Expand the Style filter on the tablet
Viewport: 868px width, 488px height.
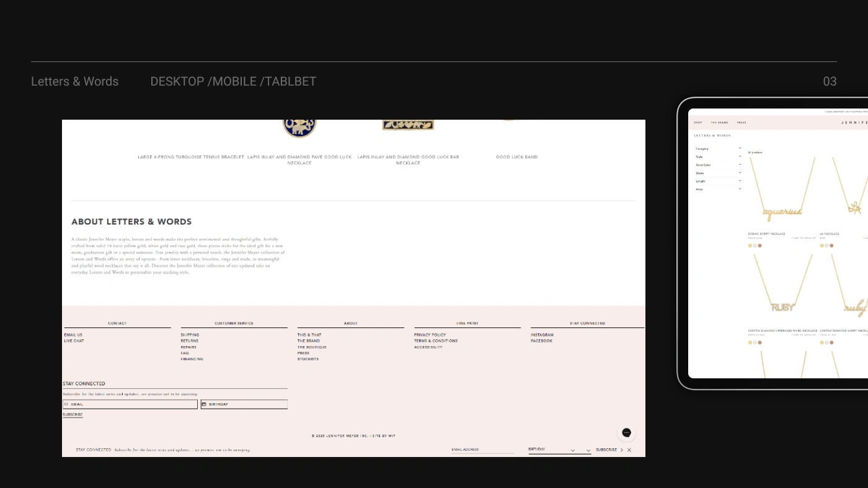point(718,157)
